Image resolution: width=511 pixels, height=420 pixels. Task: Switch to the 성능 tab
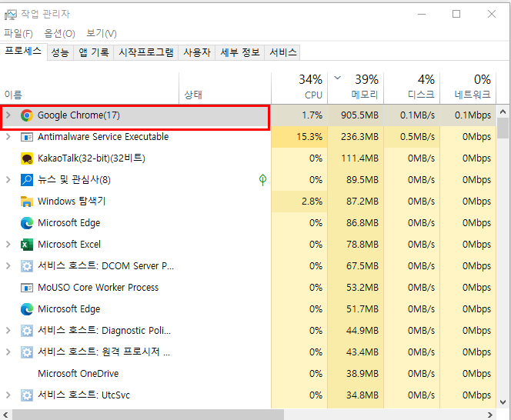(x=60, y=52)
